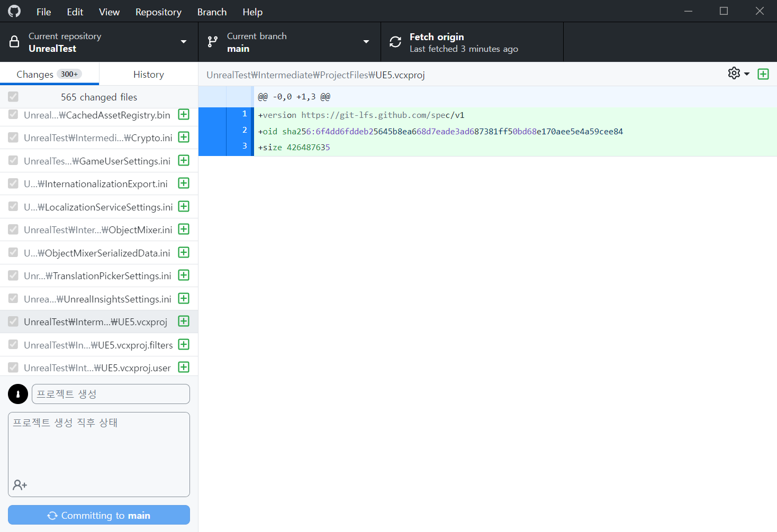The height and width of the screenshot is (532, 777).
Task: Select the TranslationPickerSettings.ini file row
Action: point(99,276)
